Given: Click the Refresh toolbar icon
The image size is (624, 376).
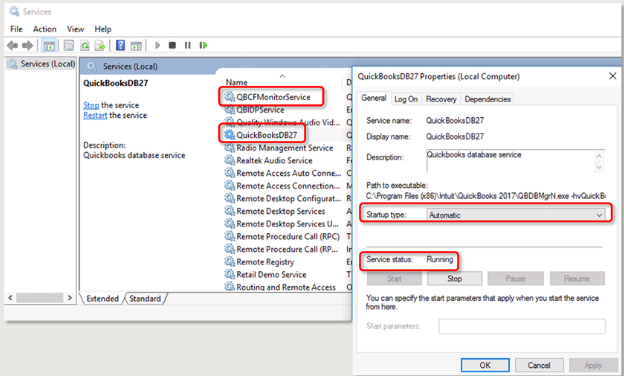Looking at the screenshot, I should 85,46.
